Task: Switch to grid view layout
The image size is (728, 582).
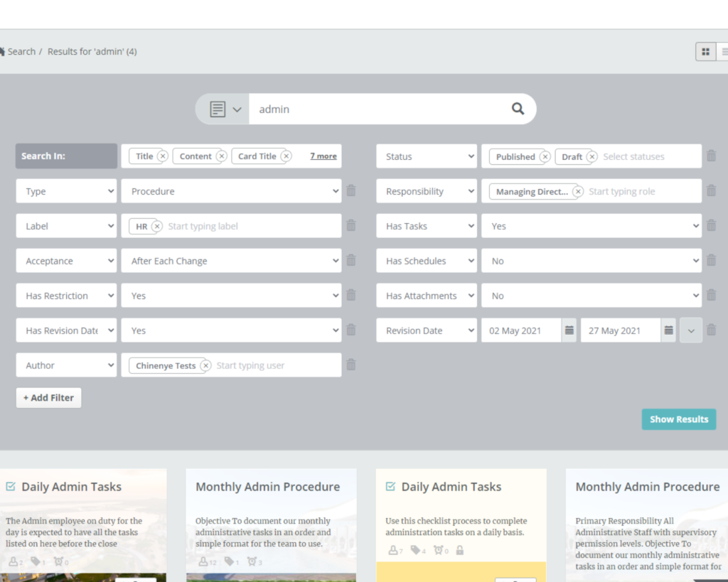Action: 705,52
